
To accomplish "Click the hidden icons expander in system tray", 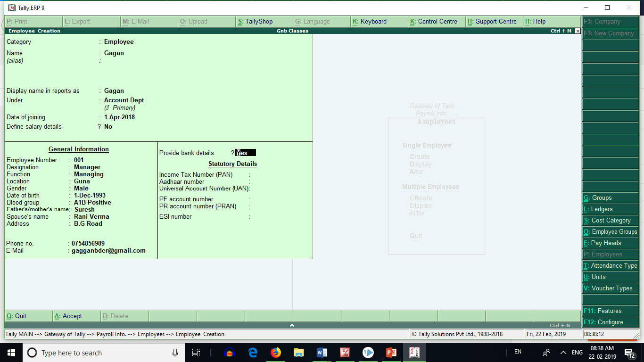I will (x=563, y=352).
